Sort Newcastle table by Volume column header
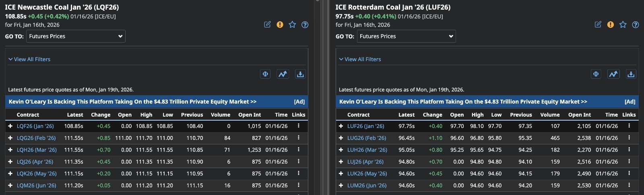644x195 pixels. pos(220,115)
